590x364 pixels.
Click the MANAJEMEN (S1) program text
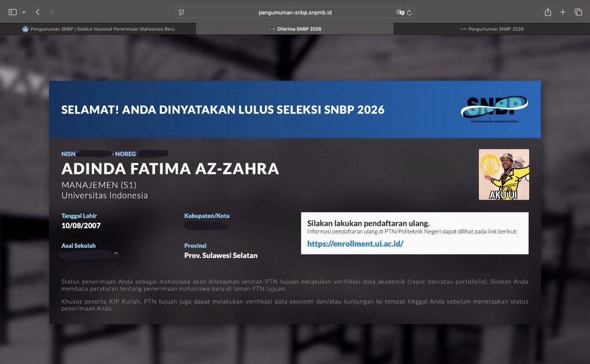pos(99,185)
